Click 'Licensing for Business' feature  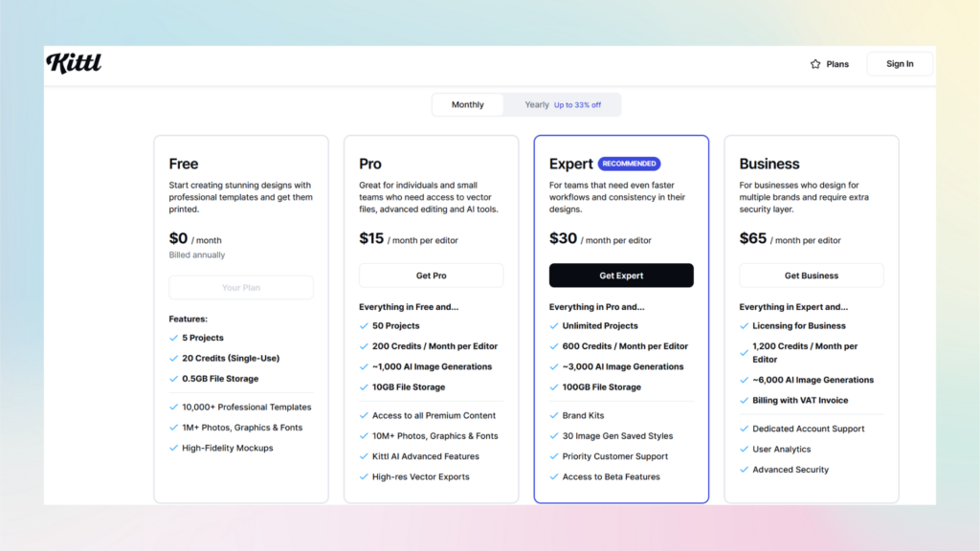(799, 326)
